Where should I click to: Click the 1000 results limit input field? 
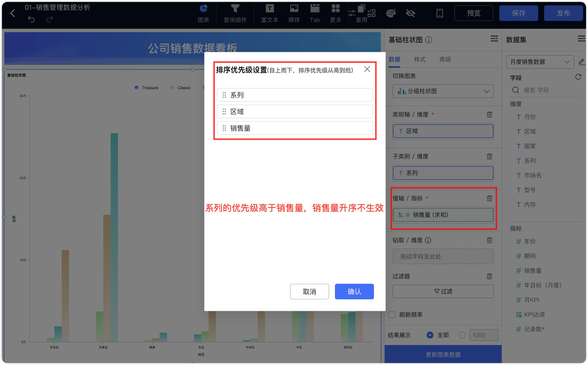(484, 335)
